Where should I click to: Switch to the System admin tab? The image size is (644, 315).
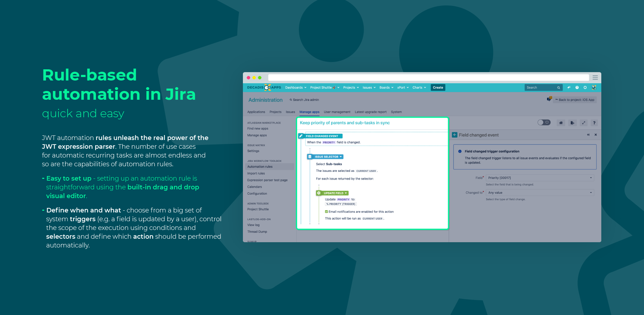tap(396, 112)
